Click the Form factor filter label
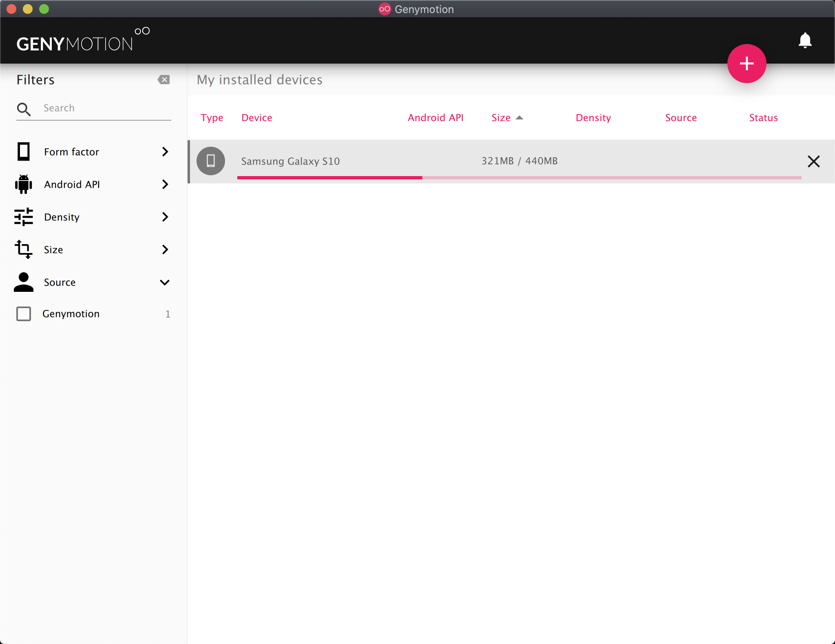 point(71,152)
